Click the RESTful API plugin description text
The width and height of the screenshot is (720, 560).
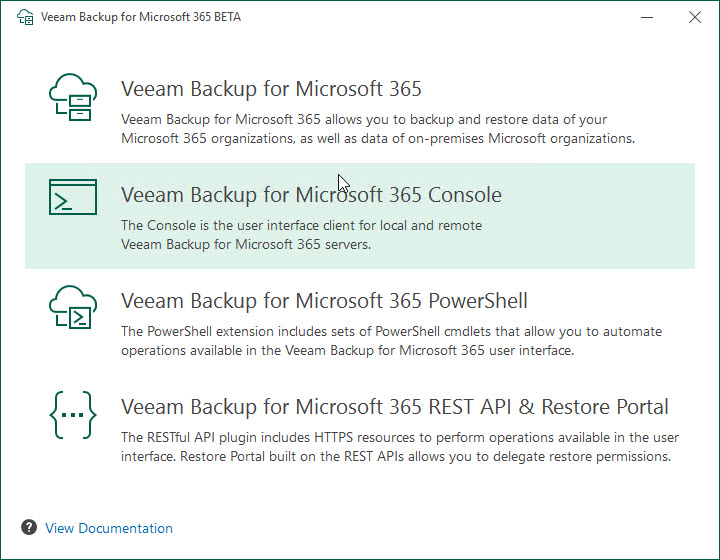pos(400,447)
